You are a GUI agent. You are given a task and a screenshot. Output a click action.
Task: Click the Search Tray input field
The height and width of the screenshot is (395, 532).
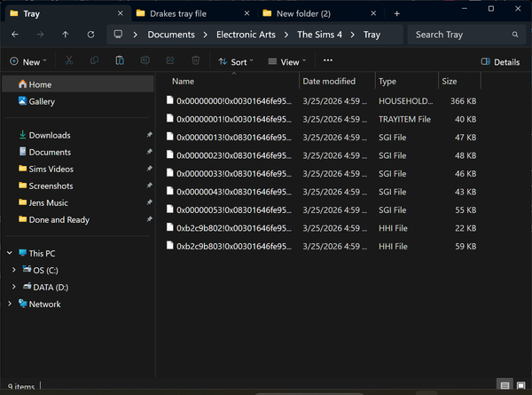465,35
